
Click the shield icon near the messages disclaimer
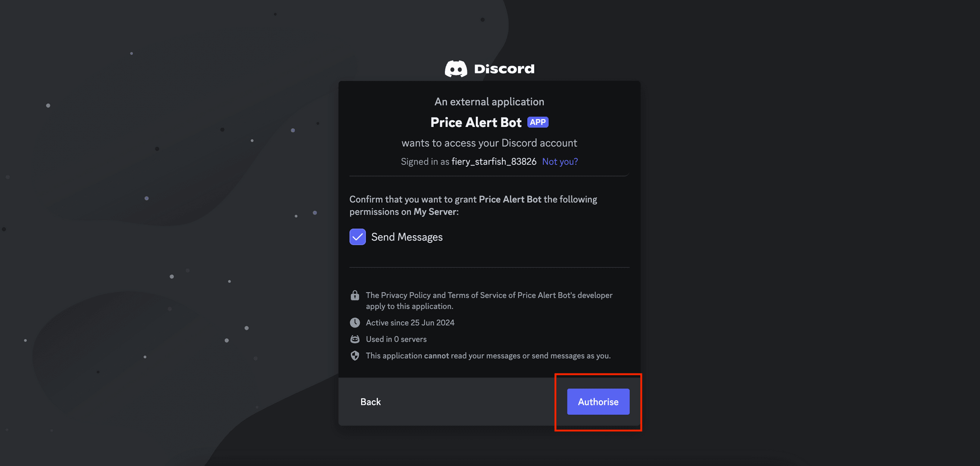pyautogui.click(x=355, y=355)
